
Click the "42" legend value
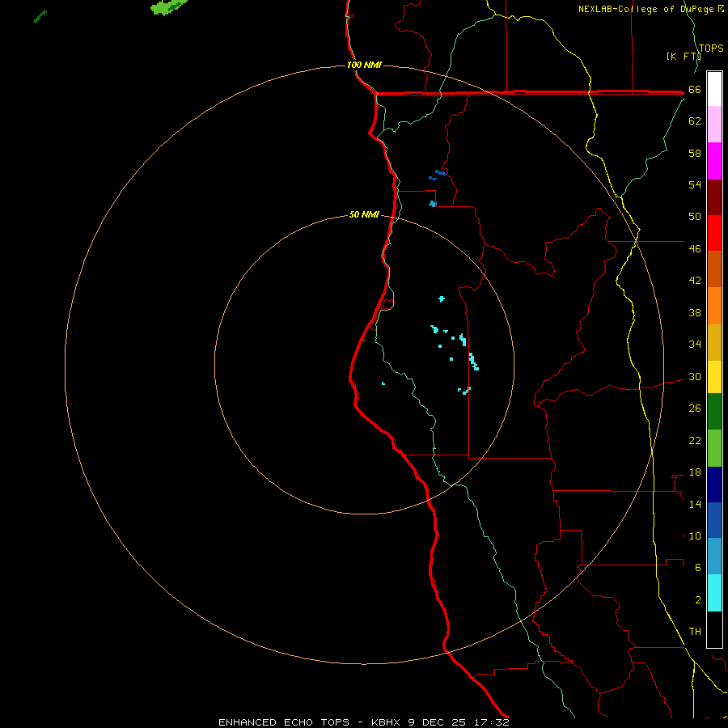coord(695,281)
